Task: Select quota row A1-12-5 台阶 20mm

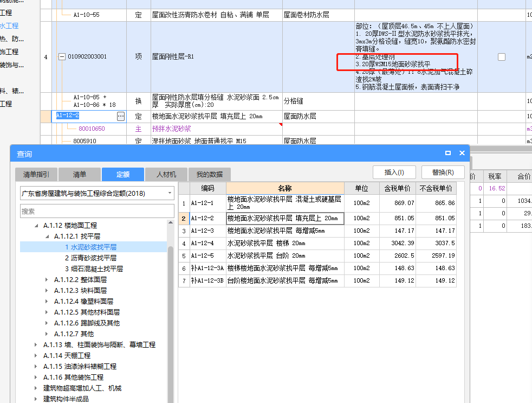Action: [x=317, y=255]
